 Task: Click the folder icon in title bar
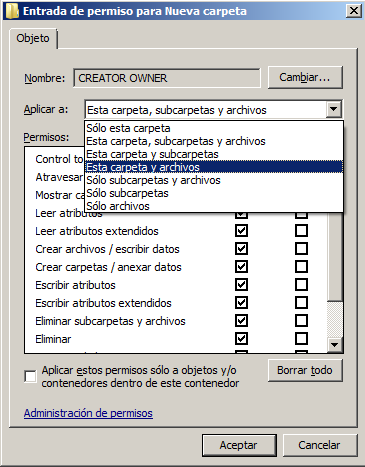point(12,11)
